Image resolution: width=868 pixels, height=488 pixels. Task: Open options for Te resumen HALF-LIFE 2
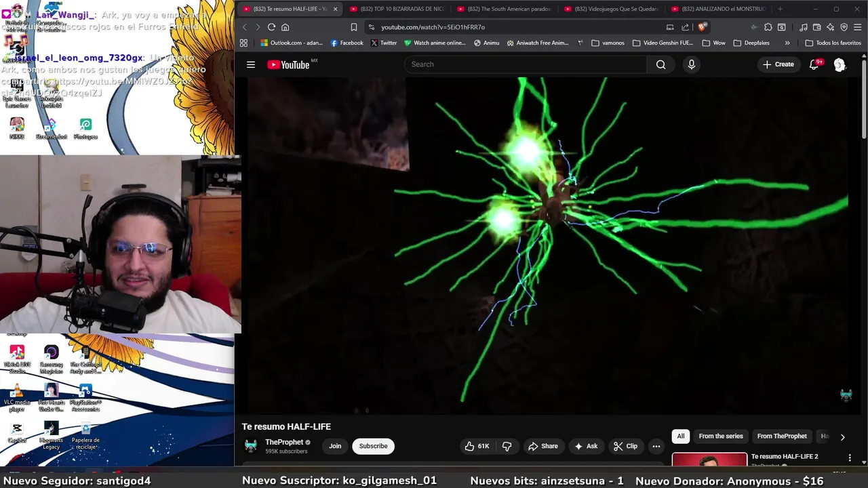[x=850, y=457]
